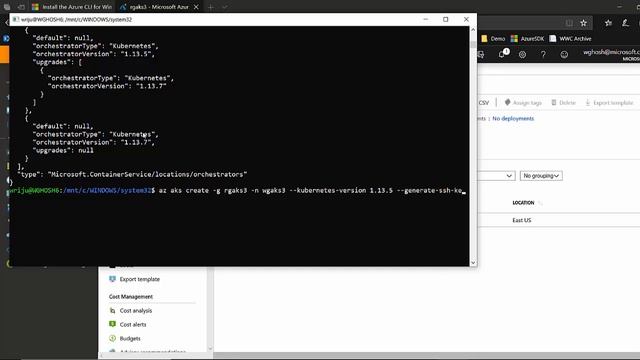This screenshot has height=360, width=640.
Task: Click the Cost analysis icon
Action: [x=112, y=311]
